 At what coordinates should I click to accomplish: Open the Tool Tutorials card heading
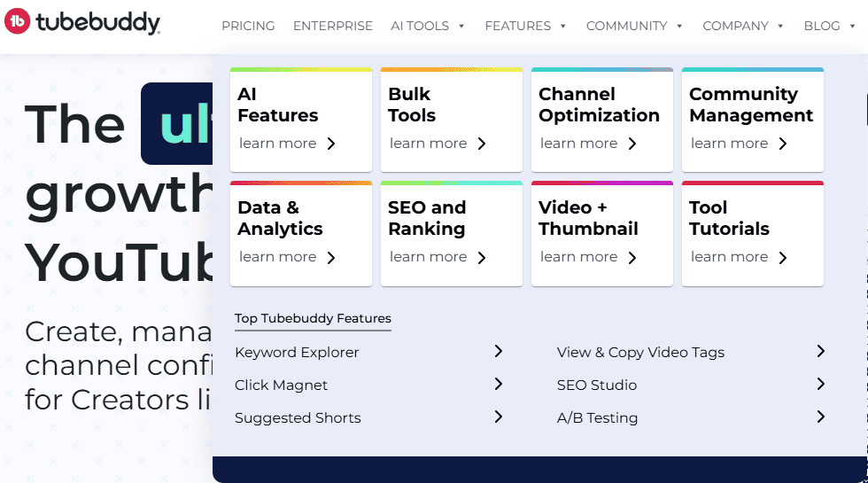(729, 218)
